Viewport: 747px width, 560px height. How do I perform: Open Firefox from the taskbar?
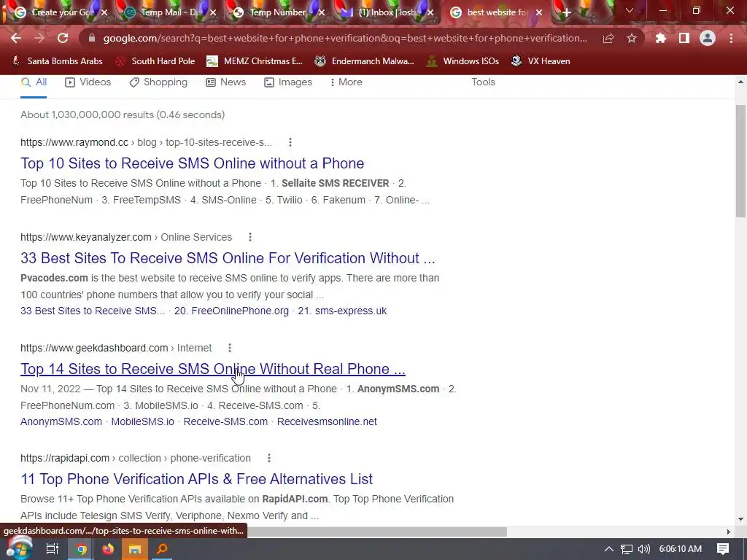click(108, 549)
